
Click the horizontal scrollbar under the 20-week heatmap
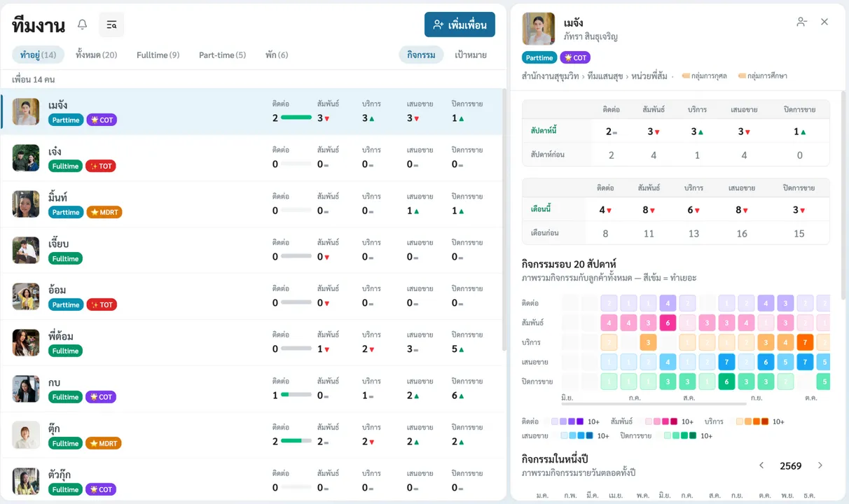(654, 404)
